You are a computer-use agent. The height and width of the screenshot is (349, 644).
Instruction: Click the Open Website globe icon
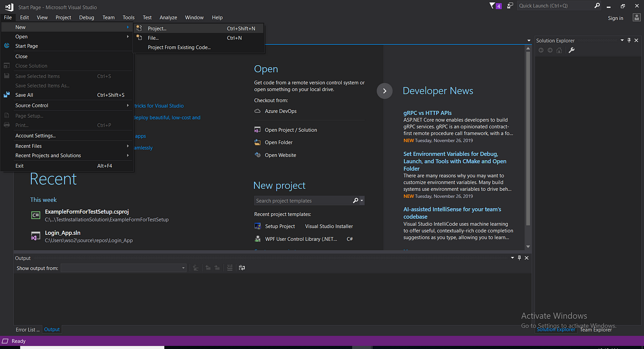pyautogui.click(x=258, y=155)
